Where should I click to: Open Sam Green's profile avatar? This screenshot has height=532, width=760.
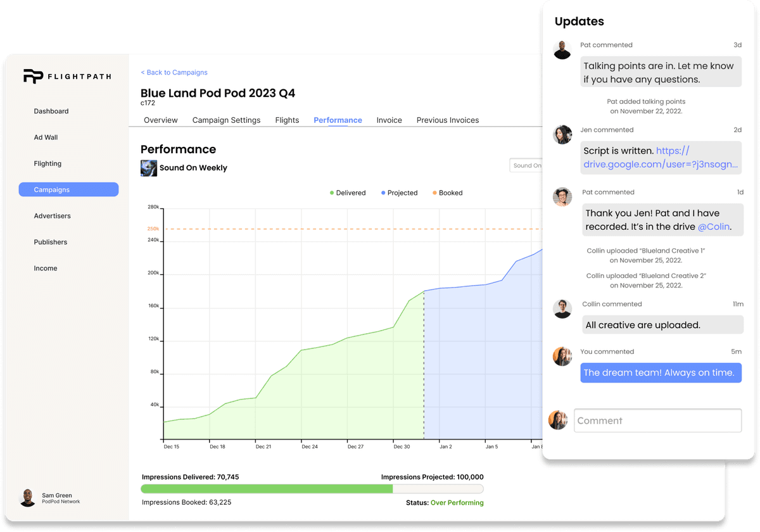(27, 498)
